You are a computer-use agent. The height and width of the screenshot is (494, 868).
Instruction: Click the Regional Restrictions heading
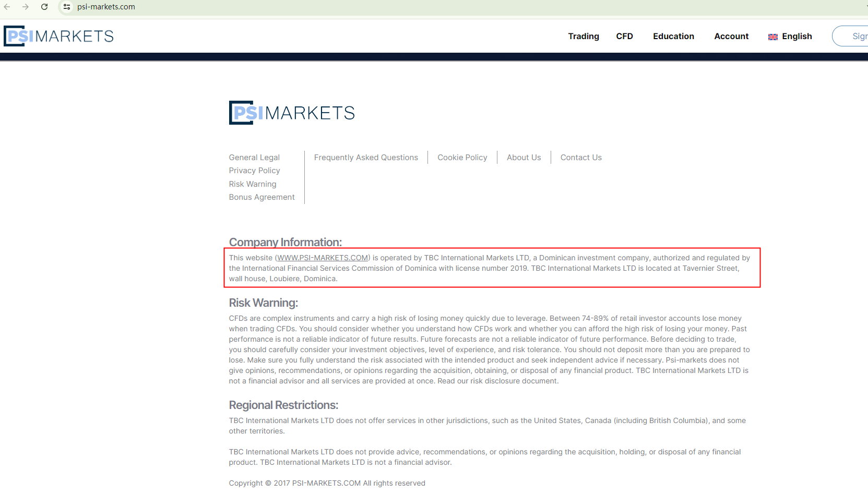[283, 405]
